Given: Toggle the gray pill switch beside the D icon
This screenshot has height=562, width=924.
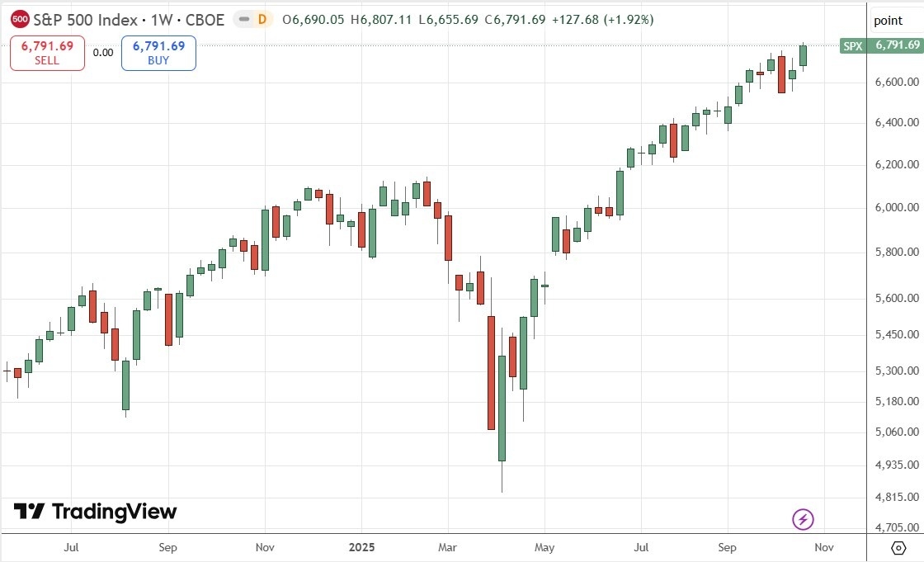Looking at the screenshot, I should click(x=243, y=20).
